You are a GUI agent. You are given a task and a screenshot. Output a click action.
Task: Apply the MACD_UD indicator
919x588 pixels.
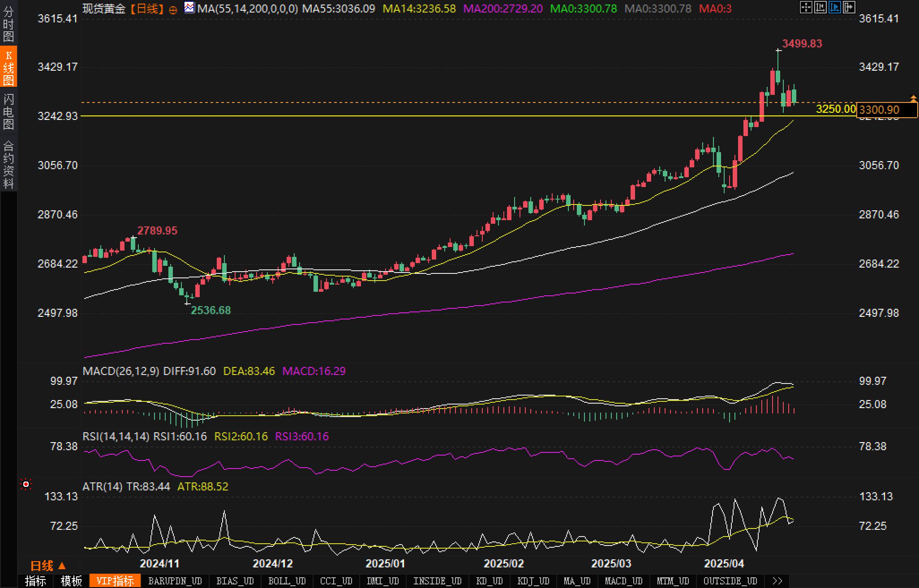623,581
